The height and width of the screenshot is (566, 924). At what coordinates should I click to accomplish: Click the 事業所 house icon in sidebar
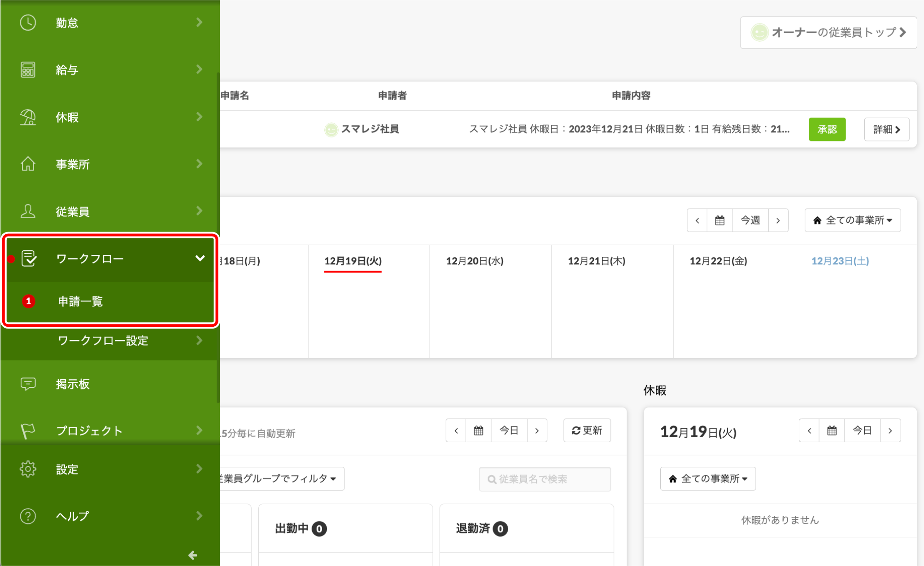(28, 164)
